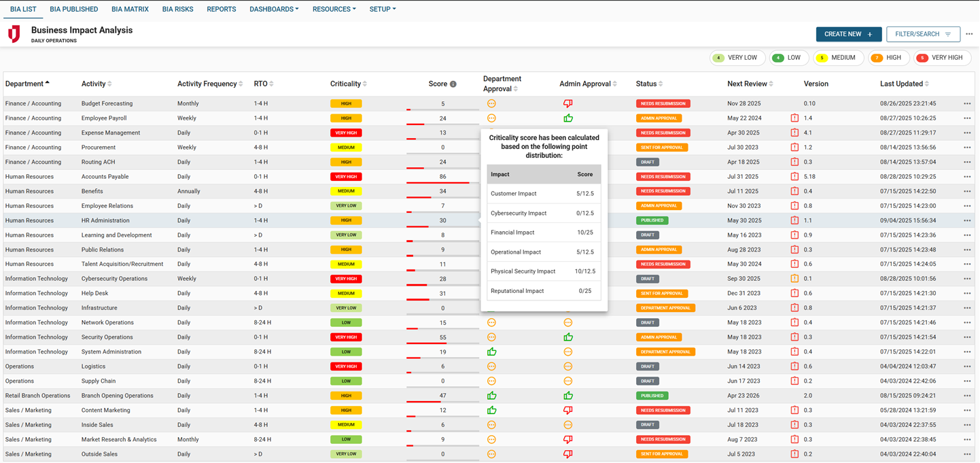Toggle the thumbs-down Admin Approval for Budget Forecasting

pyautogui.click(x=569, y=103)
